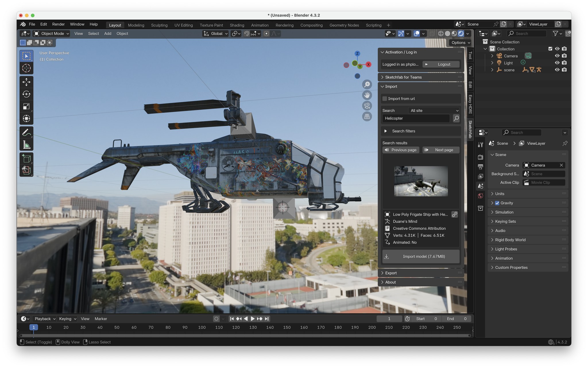Screen dimensions: 588x368
Task: Switch perspective/orthographic grid icon
Action: click(367, 116)
